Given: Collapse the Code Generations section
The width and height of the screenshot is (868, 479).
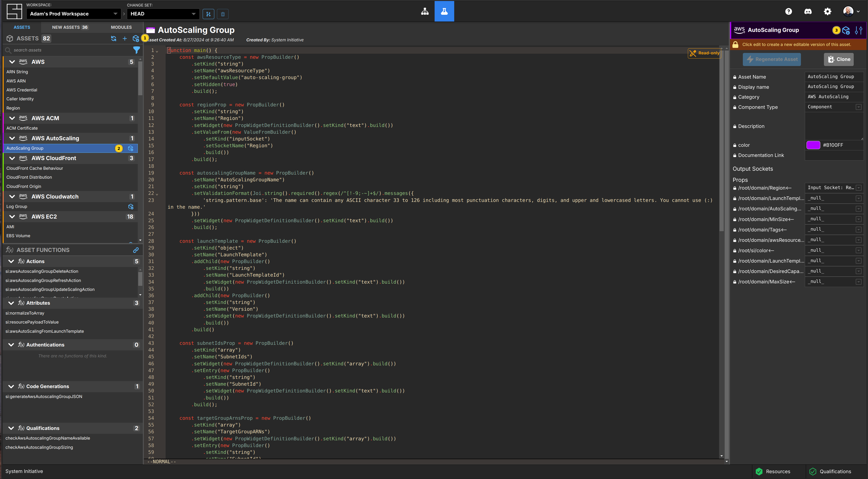Looking at the screenshot, I should click(x=11, y=386).
